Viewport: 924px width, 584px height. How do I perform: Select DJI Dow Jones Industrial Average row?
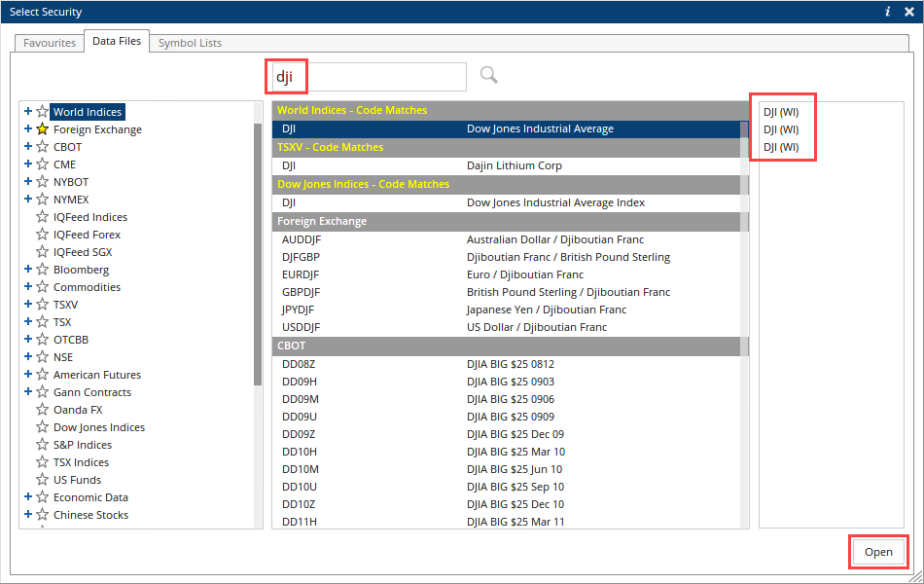(506, 128)
